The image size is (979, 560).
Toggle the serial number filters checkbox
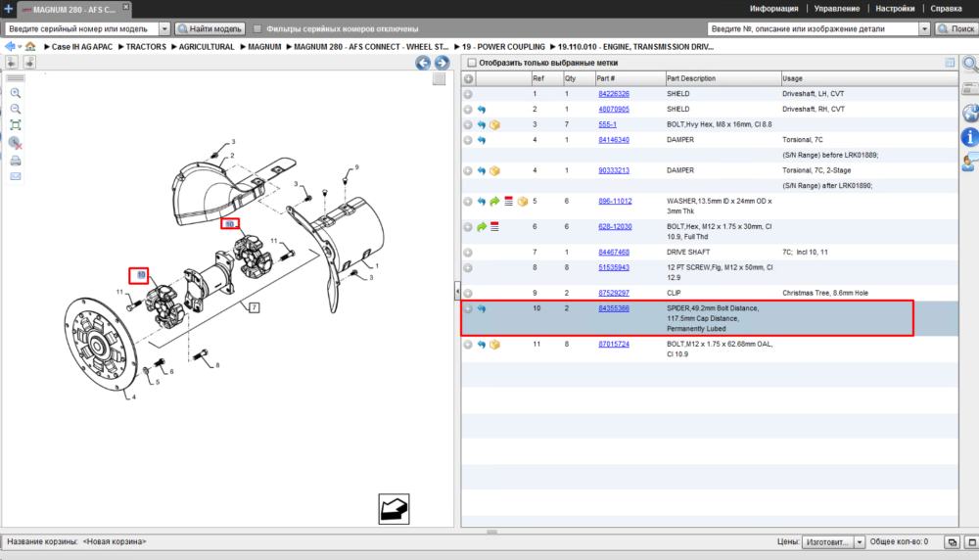257,28
